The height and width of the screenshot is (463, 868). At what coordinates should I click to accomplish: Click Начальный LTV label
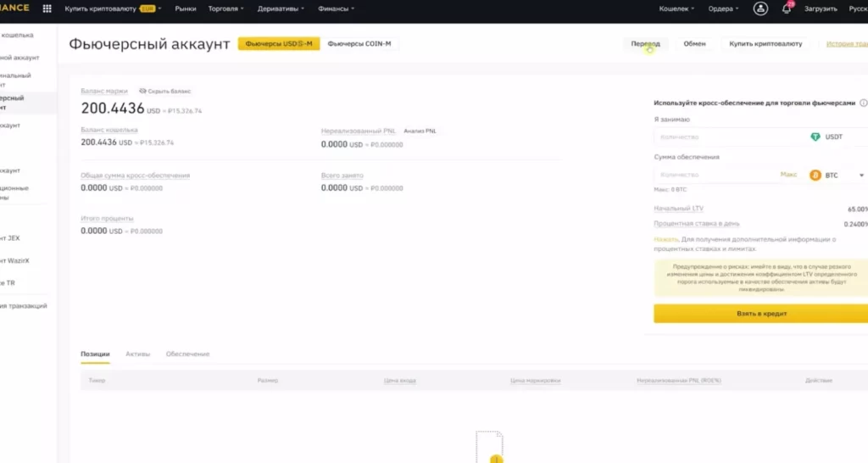[679, 209]
